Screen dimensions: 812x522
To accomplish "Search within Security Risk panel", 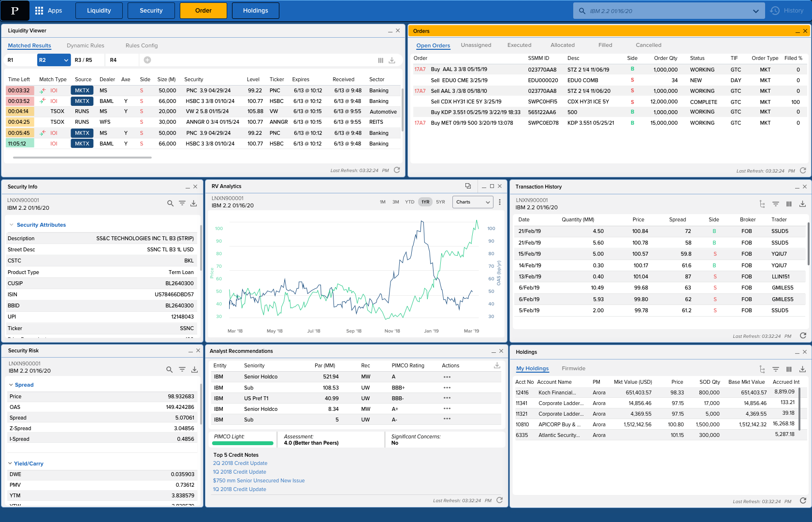I will tap(169, 369).
